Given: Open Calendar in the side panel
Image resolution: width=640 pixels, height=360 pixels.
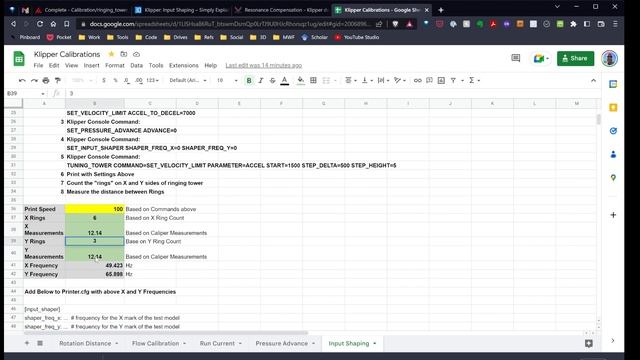Looking at the screenshot, I should click(x=613, y=84).
